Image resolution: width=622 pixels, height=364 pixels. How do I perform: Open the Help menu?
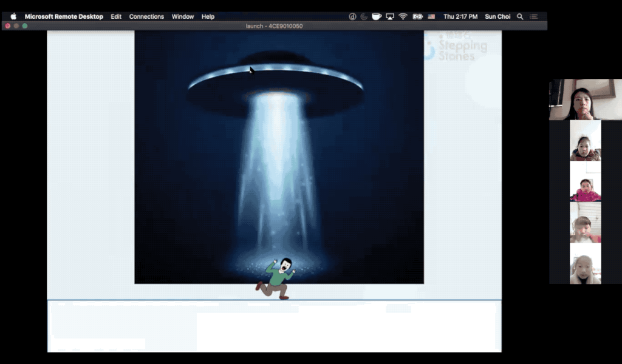coord(208,16)
